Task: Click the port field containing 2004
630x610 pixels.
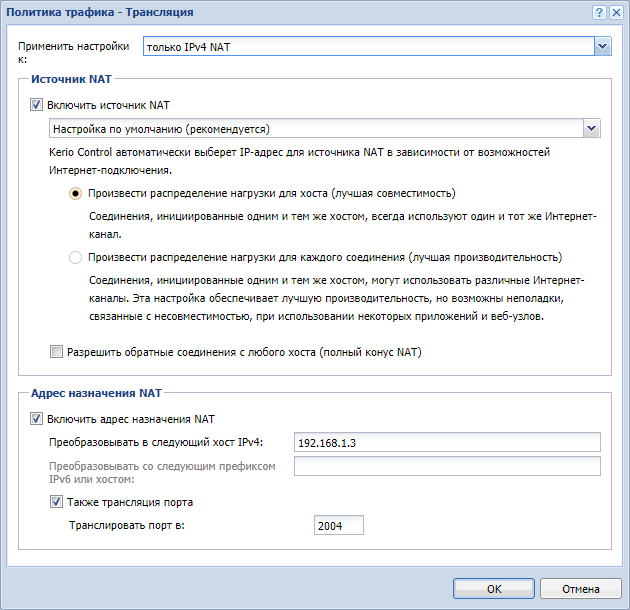Action: [338, 526]
